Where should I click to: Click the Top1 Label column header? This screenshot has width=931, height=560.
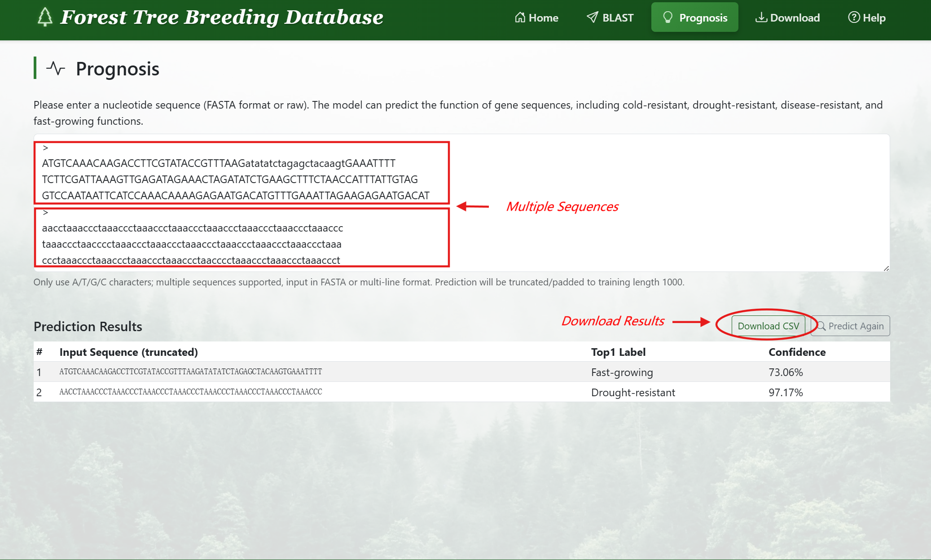click(618, 352)
